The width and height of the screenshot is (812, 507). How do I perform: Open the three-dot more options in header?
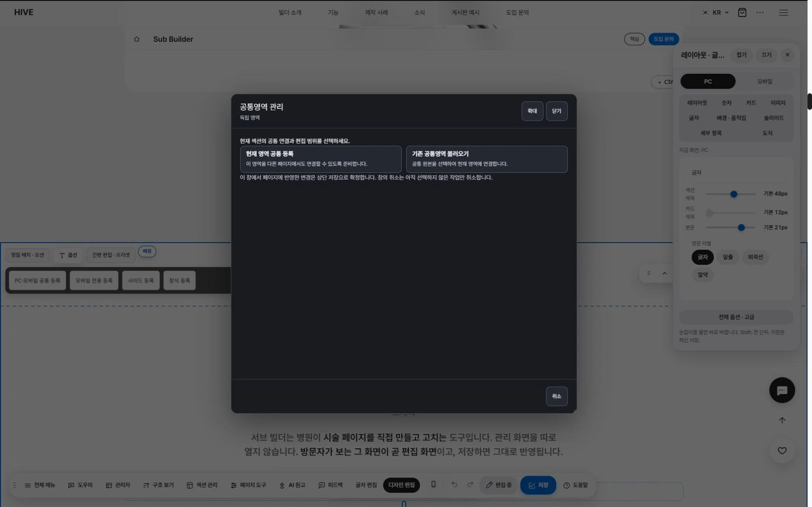click(x=760, y=13)
